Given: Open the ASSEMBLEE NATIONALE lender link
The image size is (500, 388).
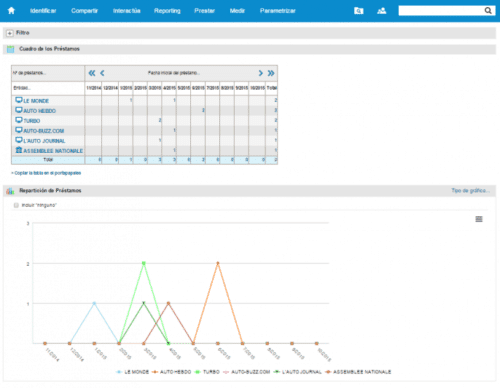Looking at the screenshot, I should [x=53, y=151].
